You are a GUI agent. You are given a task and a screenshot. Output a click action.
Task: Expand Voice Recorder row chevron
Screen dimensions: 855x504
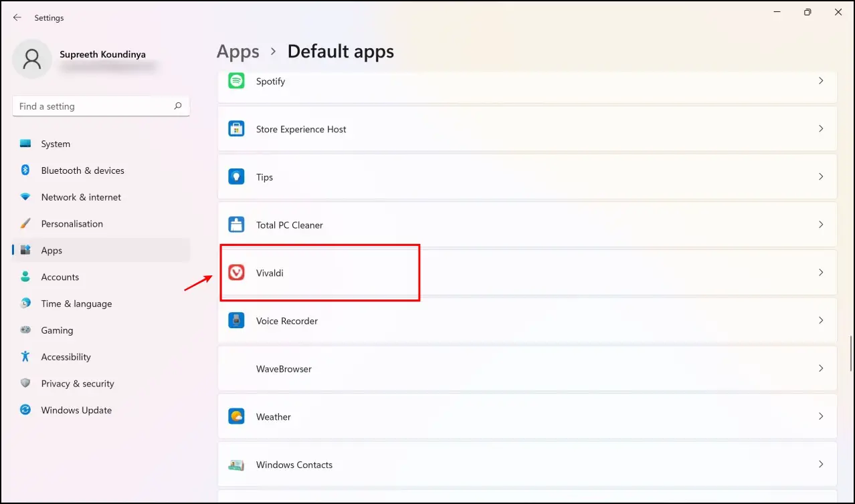[x=821, y=321]
